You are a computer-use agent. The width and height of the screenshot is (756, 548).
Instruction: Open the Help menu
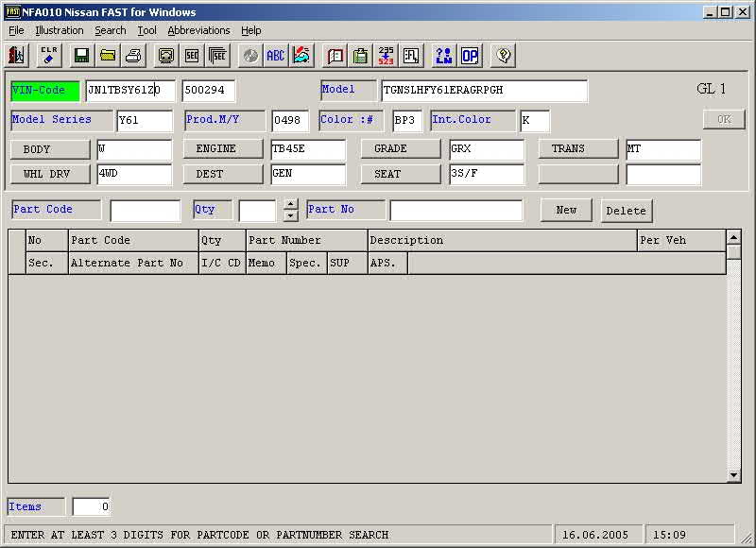(251, 30)
